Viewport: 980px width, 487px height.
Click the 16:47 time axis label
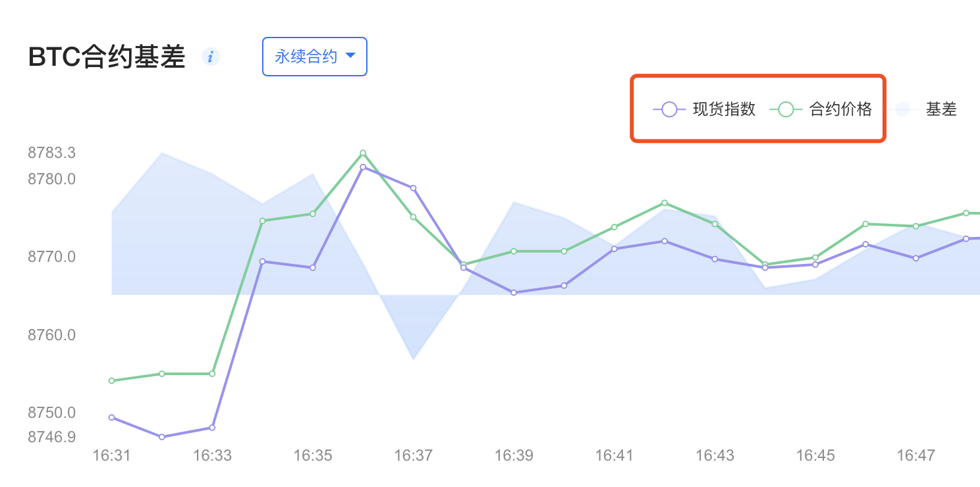click(x=915, y=455)
